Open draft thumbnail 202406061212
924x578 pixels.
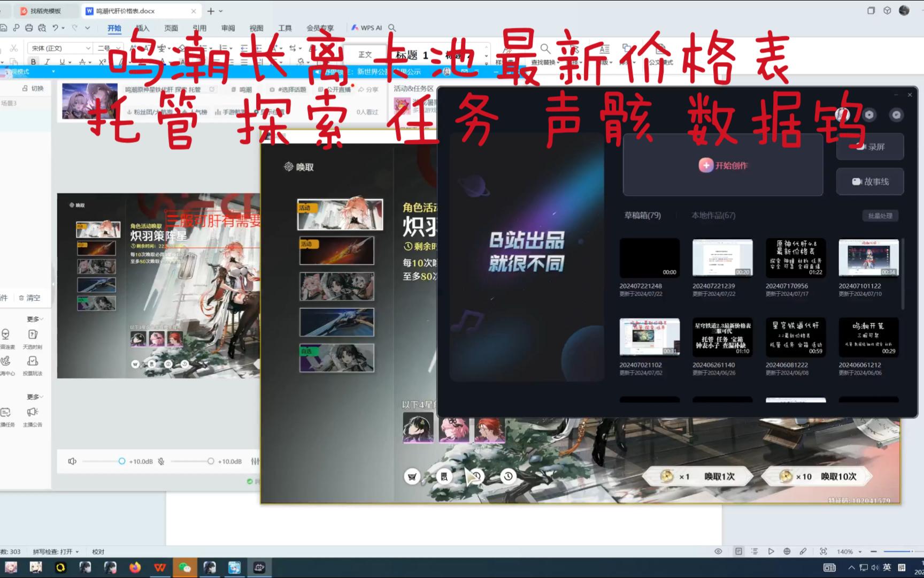coord(868,337)
